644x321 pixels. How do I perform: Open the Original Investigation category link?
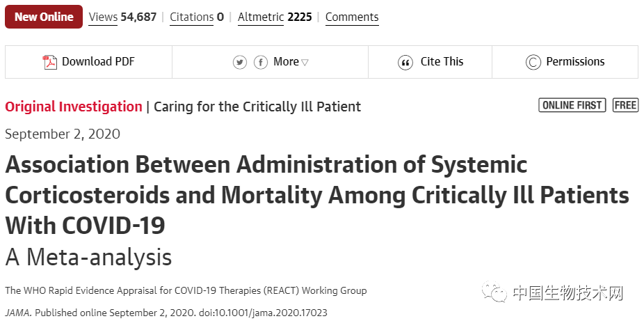click(73, 107)
